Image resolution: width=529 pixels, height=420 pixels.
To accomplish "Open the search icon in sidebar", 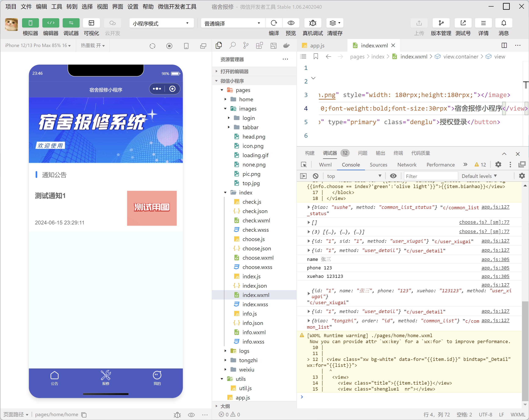I will (x=232, y=45).
